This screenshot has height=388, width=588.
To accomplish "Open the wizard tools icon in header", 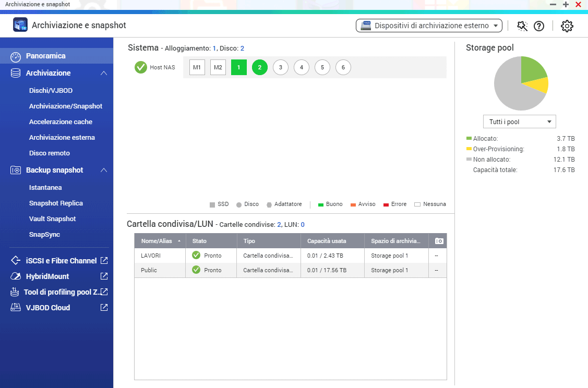I will pyautogui.click(x=522, y=26).
